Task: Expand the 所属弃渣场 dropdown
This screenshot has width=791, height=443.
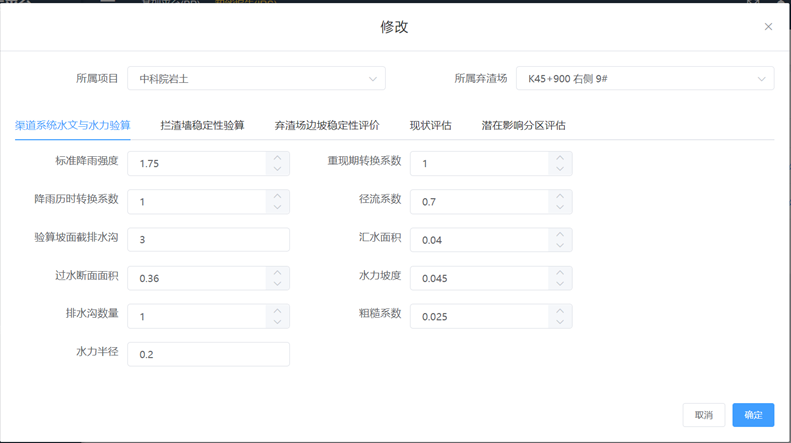Action: click(645, 78)
